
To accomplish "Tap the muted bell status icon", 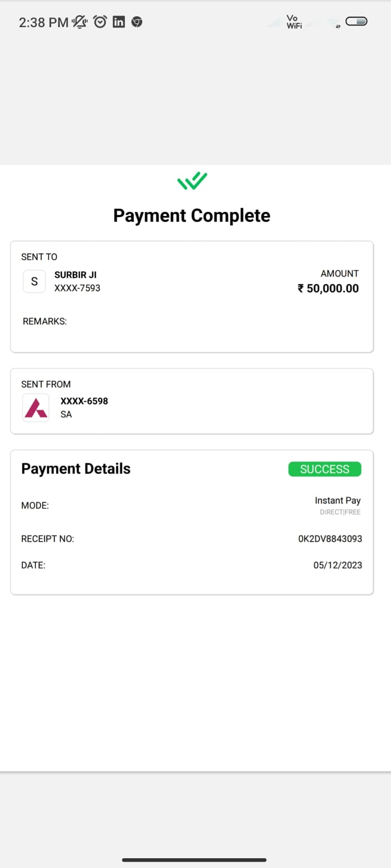I will tap(80, 22).
